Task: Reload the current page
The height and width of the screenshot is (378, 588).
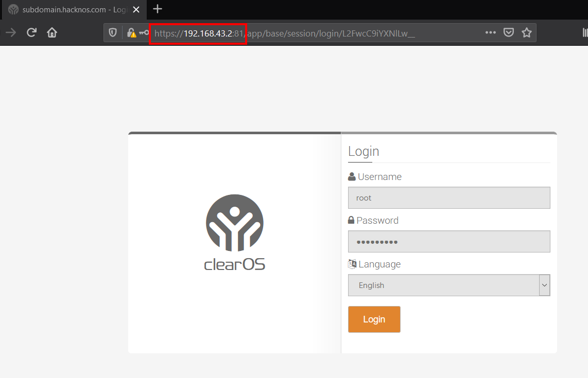Action: tap(31, 33)
